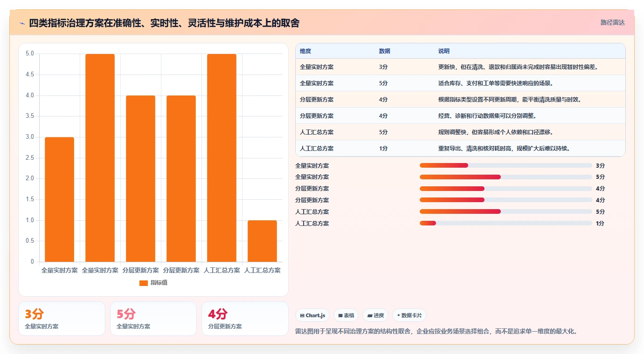Click footer text starting 雷达图用于呈现
The height and width of the screenshot is (354, 644).
coord(437,332)
